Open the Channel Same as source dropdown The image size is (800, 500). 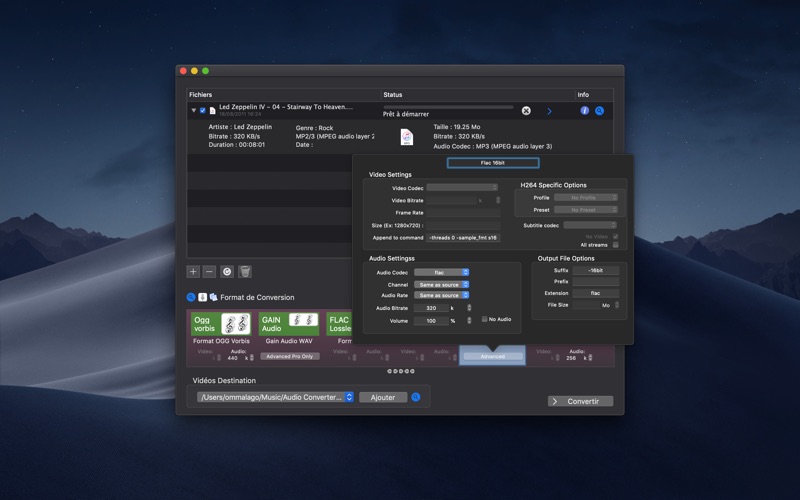(x=441, y=285)
